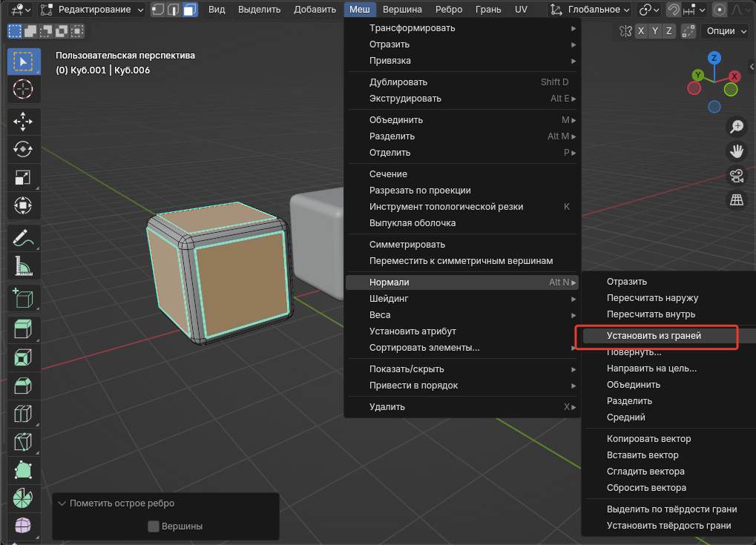This screenshot has width=756, height=545.
Task: Click the pan view hand icon
Action: pos(736,151)
